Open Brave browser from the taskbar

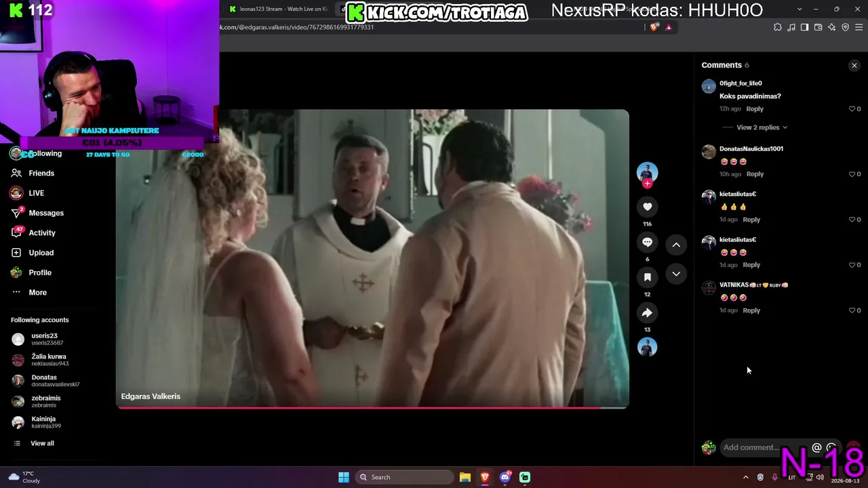pyautogui.click(x=485, y=477)
